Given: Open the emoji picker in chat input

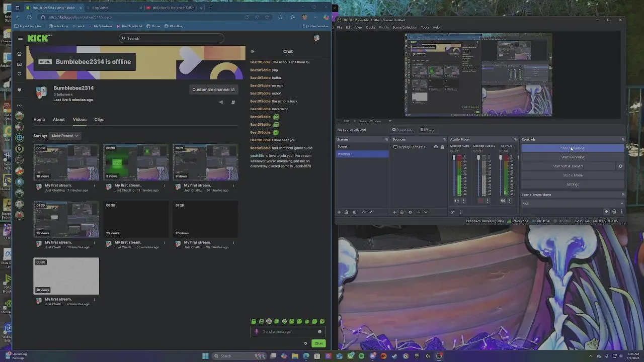Looking at the screenshot, I should tap(319, 331).
